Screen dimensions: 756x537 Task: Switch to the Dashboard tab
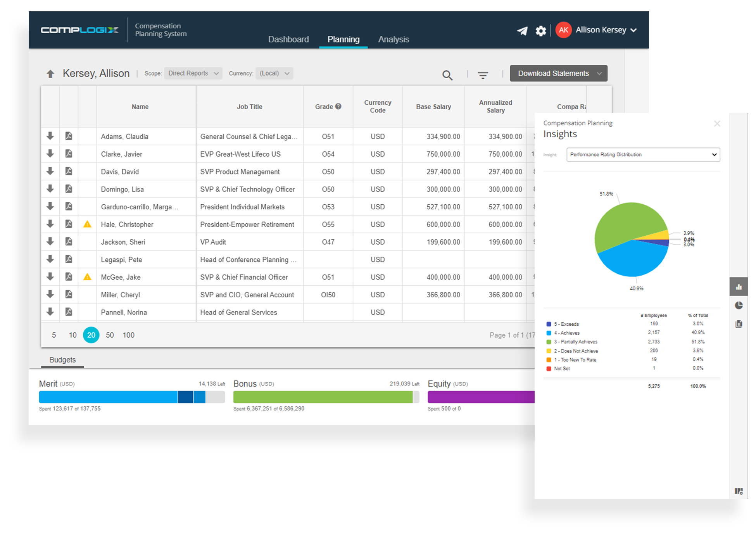click(288, 39)
